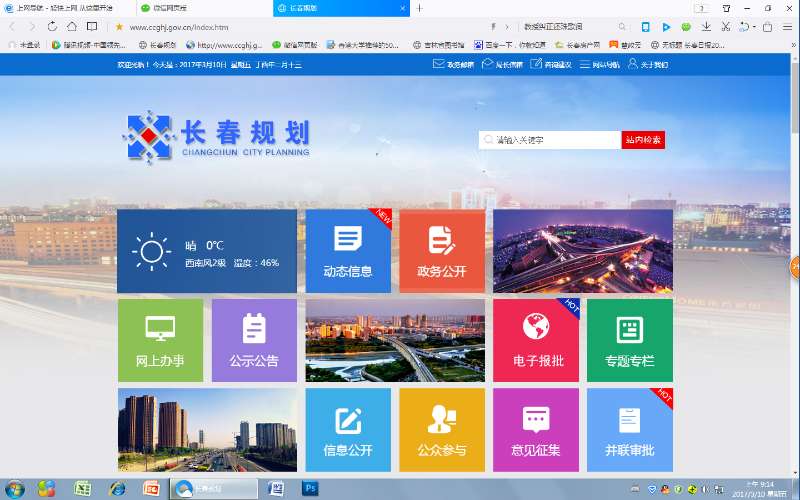Open the 电子报批 globe tile
This screenshot has width=800, height=500.
tap(535, 340)
